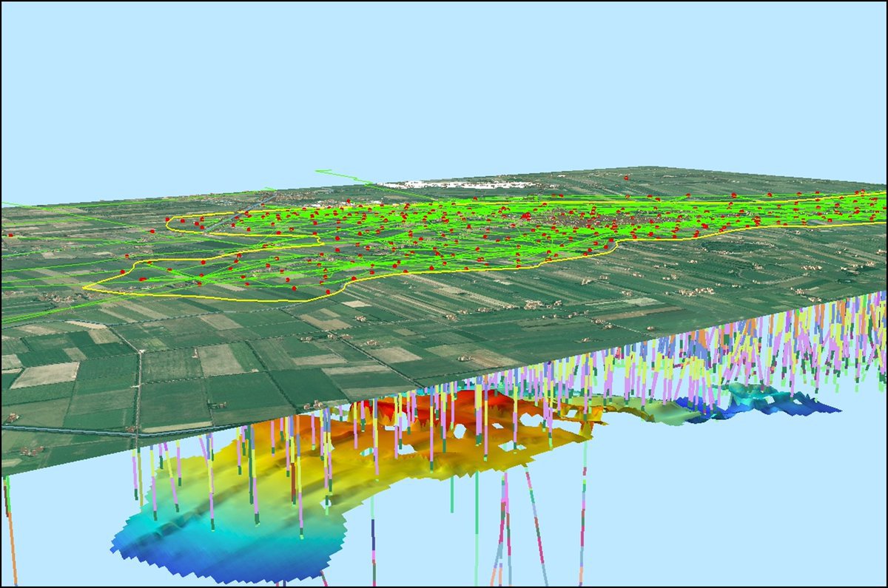Viewport: 888px width, 588px height.
Task: Click the empty light-blue sky background
Action: (444, 81)
